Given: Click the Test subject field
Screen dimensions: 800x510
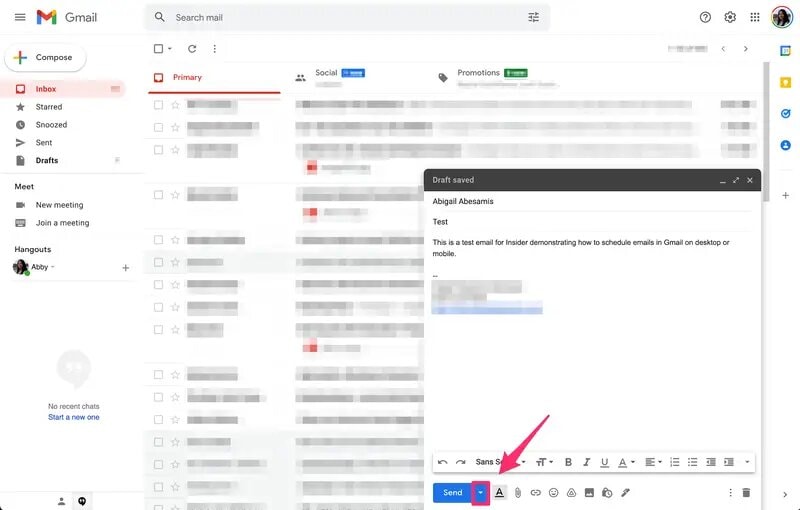Looking at the screenshot, I should 592,222.
